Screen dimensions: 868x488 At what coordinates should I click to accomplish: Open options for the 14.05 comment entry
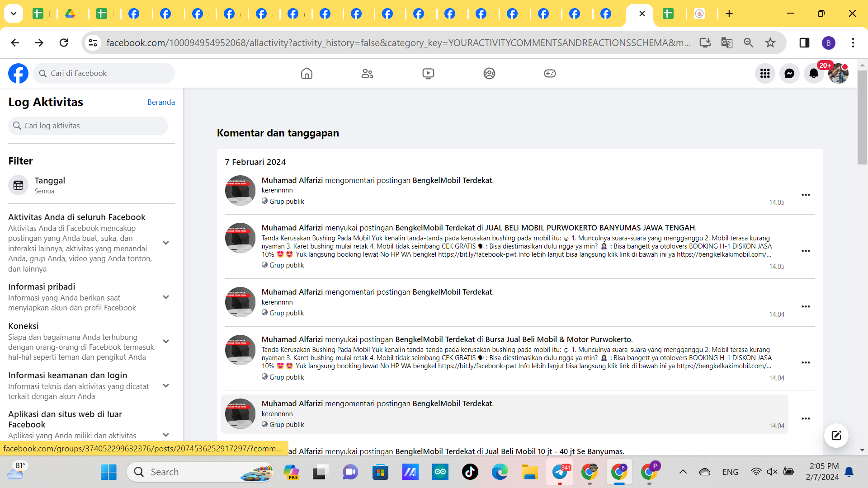pyautogui.click(x=806, y=195)
